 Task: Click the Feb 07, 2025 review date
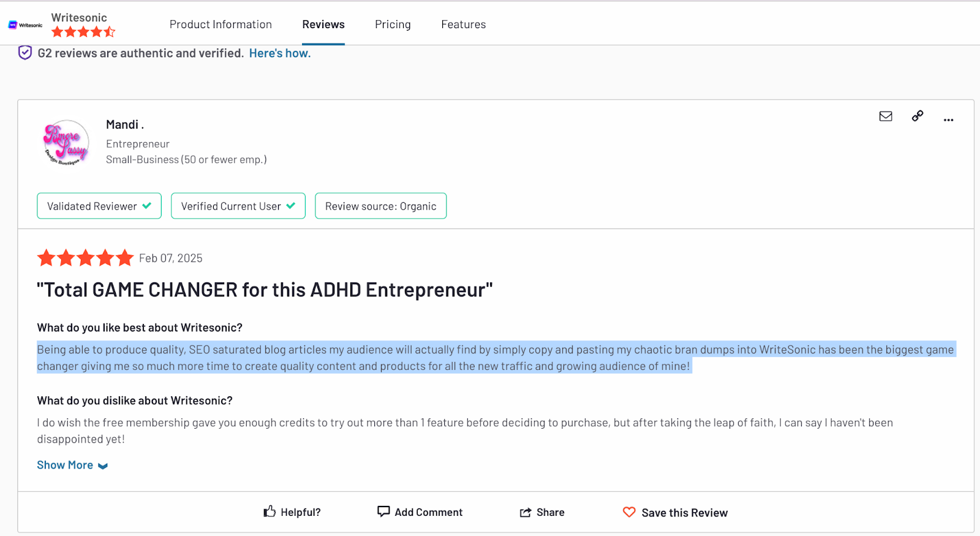click(x=171, y=259)
